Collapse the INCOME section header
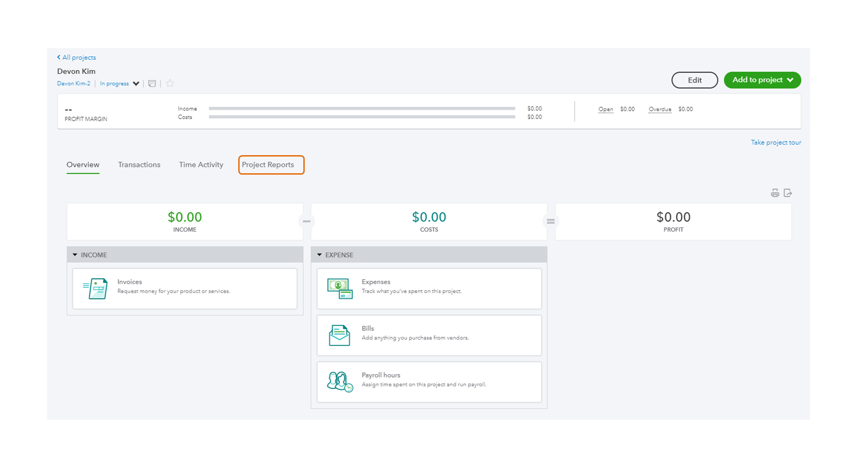 75,254
